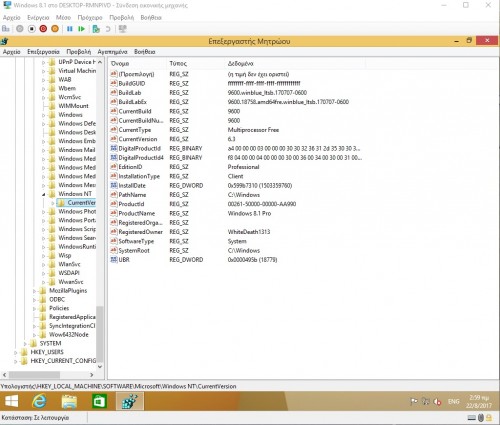
Task: Open Registry Editor Αγαπημένα menu
Action: 112,52
